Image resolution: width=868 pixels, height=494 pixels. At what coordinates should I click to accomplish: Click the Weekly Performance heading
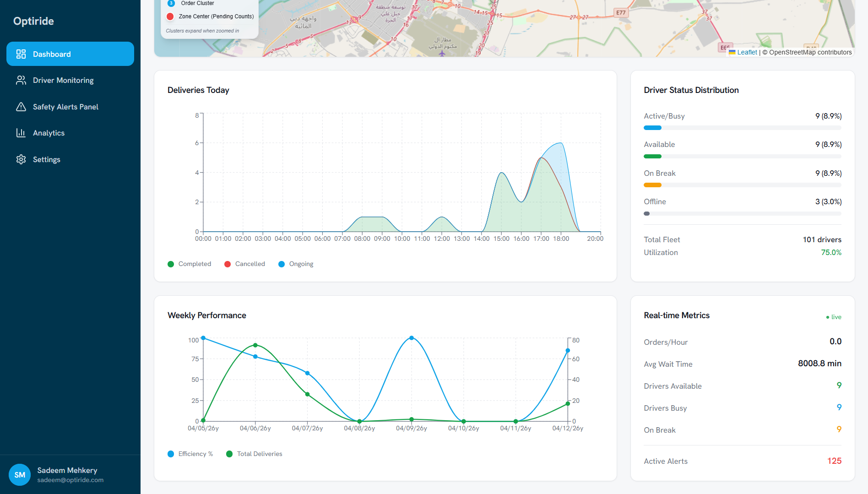(207, 315)
